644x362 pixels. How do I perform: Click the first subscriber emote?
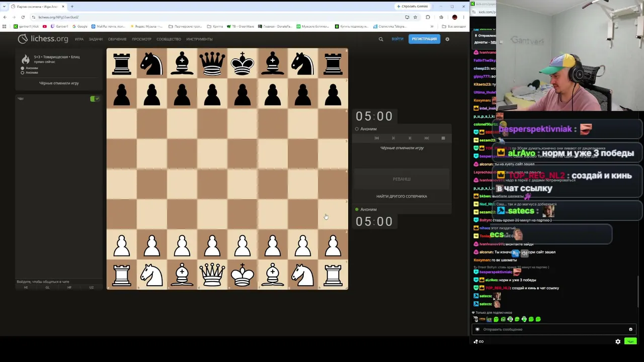click(475, 319)
